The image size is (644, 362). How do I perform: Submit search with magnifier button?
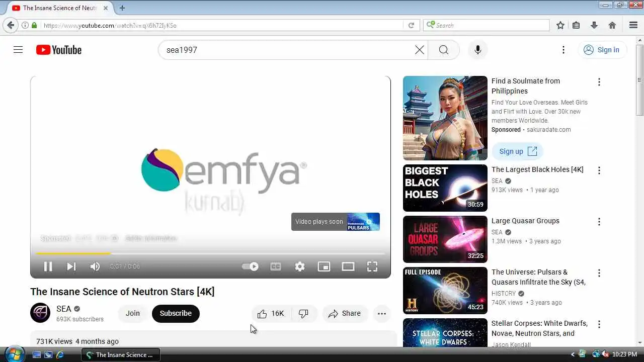click(443, 50)
